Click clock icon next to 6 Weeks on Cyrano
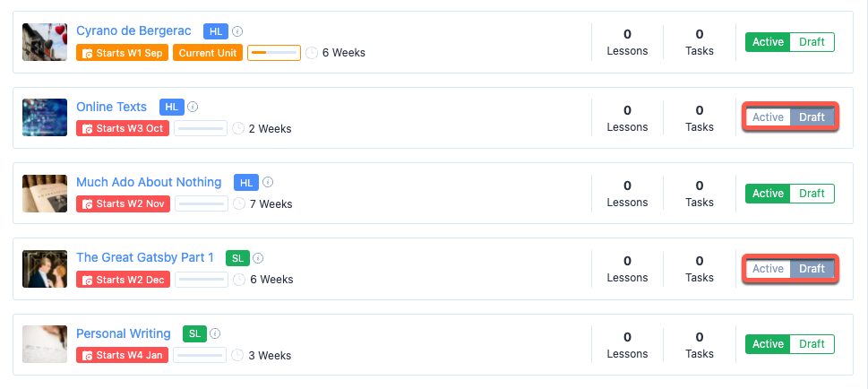The width and height of the screenshot is (868, 389). 312,53
